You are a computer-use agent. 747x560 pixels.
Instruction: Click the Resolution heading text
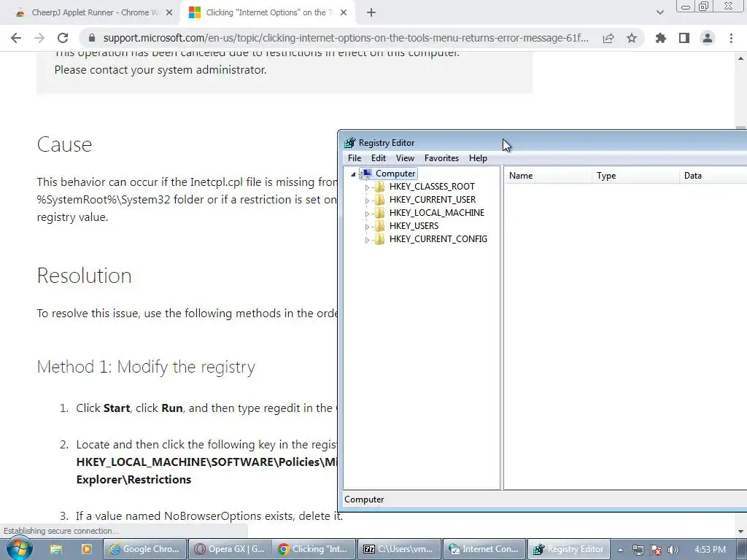(85, 275)
